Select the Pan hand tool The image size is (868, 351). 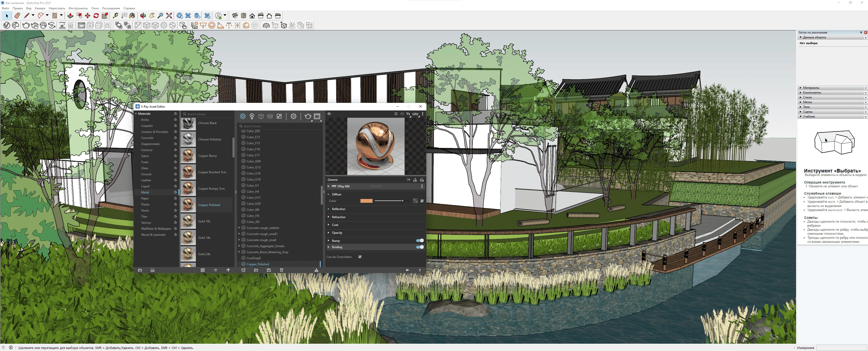point(152,15)
